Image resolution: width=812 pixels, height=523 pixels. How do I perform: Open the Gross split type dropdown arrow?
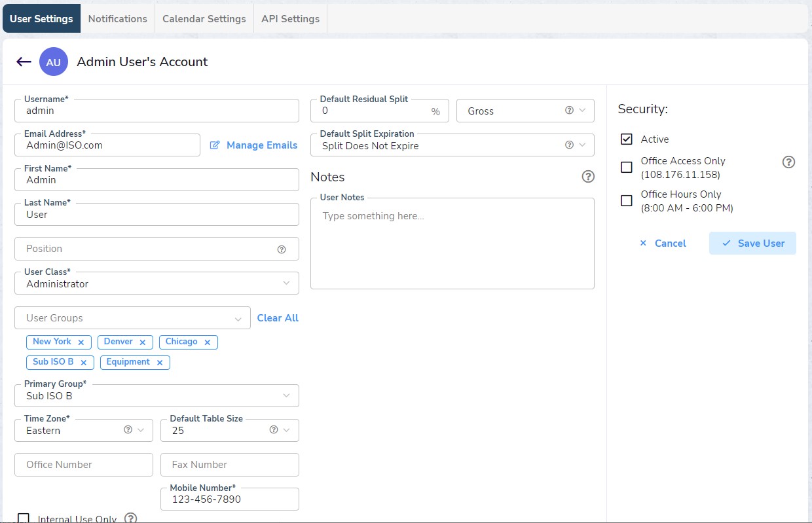[581, 111]
